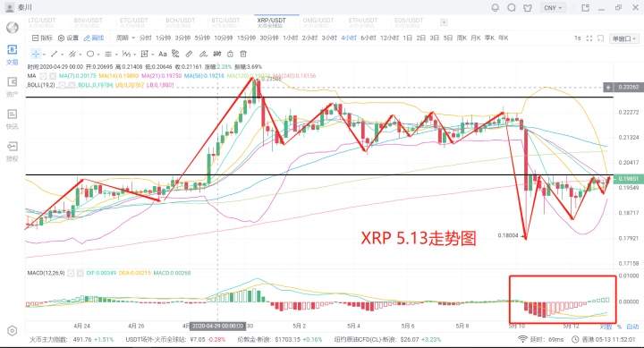Click the magnet snap drawing icon
The image size is (644, 348).
click(175, 54)
